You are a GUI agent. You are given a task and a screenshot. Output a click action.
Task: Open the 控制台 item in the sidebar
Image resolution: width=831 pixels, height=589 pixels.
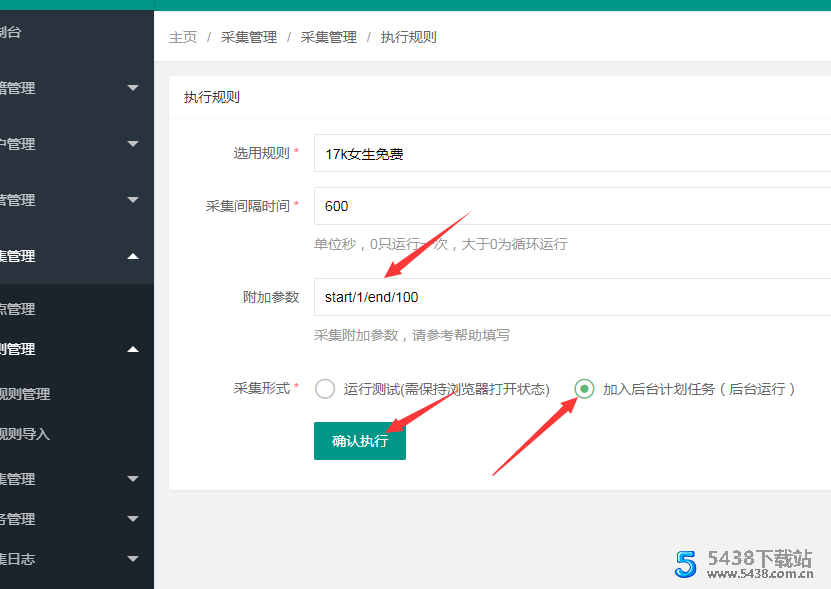pos(12,33)
